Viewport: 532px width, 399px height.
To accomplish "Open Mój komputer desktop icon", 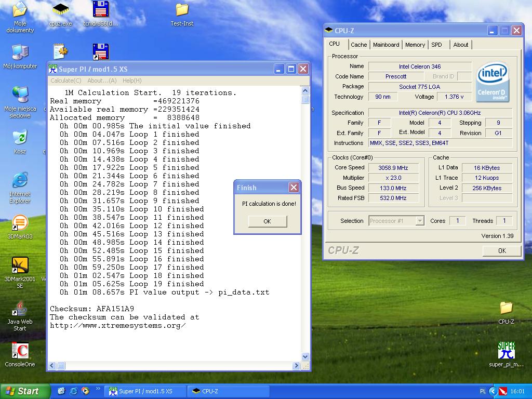I will pyautogui.click(x=20, y=57).
